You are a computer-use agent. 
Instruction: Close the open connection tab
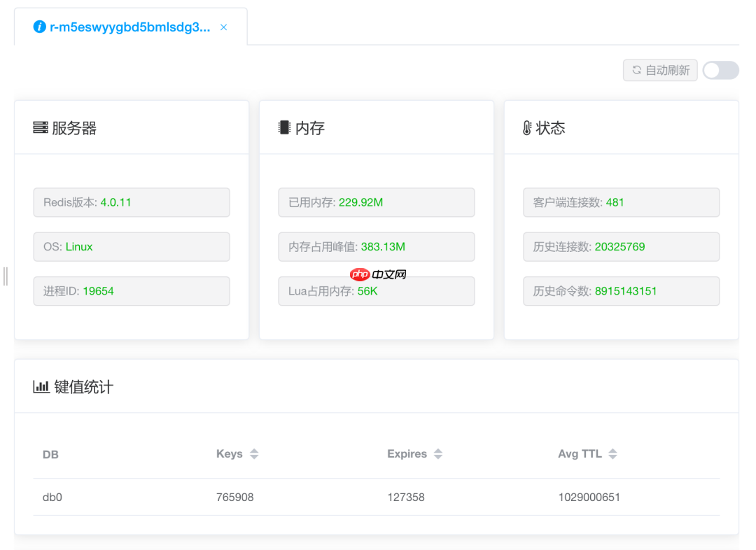223,27
